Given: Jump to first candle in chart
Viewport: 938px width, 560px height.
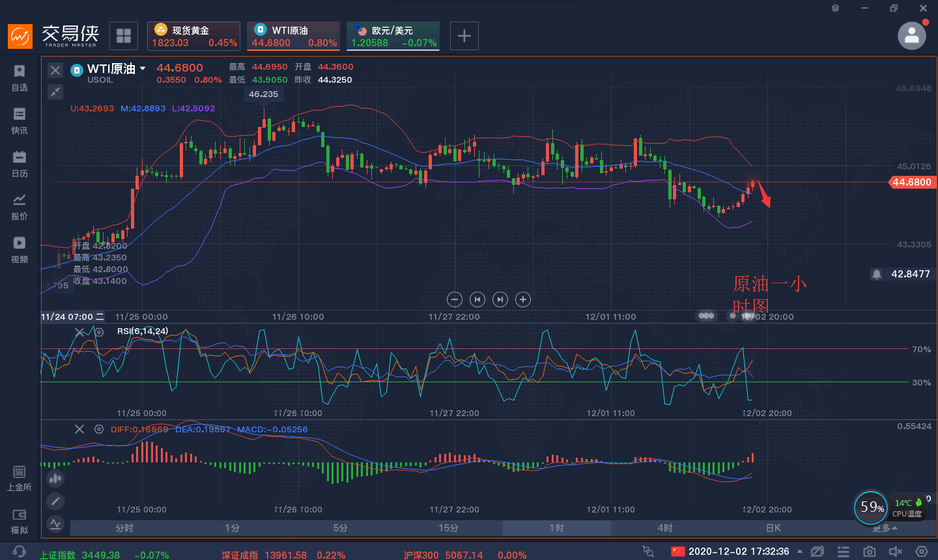Looking at the screenshot, I should tap(477, 300).
